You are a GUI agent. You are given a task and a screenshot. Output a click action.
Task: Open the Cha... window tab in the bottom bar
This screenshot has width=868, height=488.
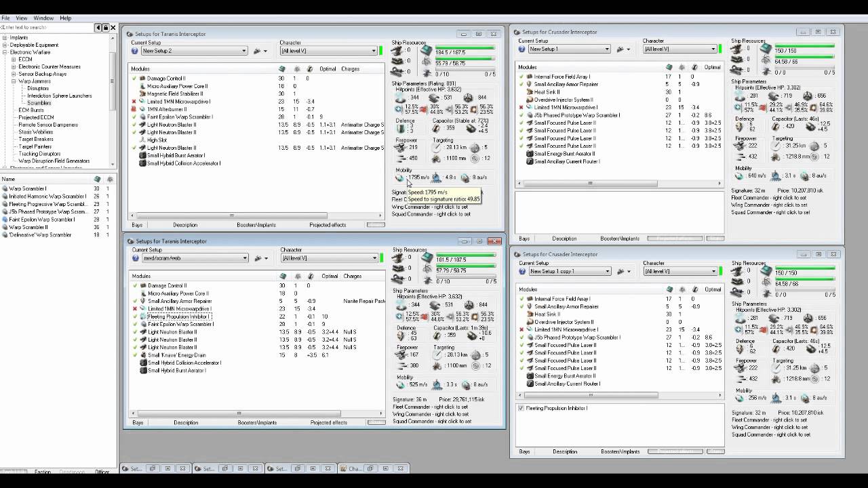[355, 468]
